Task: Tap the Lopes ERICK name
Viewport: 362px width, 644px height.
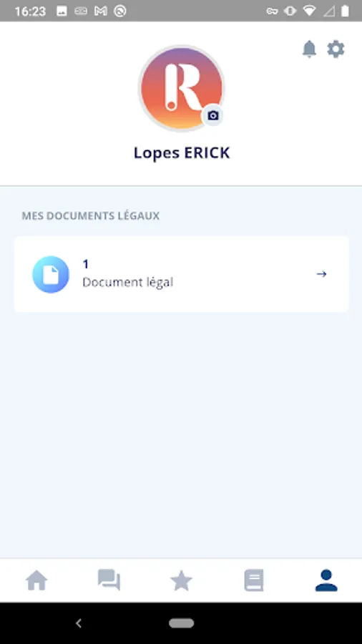Action: coord(182,153)
